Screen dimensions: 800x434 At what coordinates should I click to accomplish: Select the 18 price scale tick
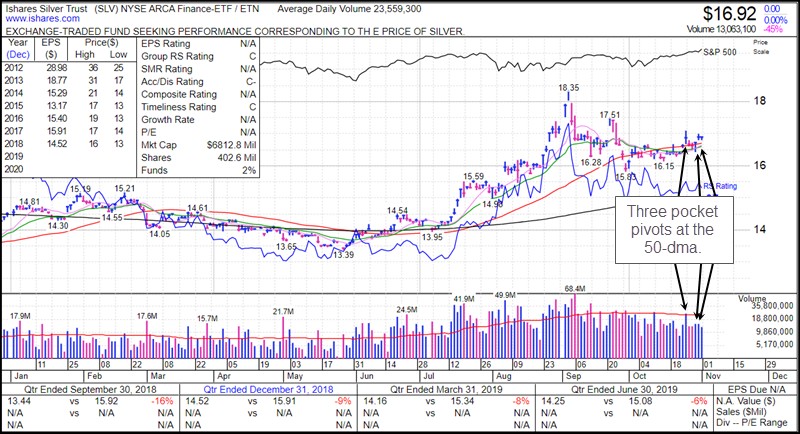[x=760, y=100]
